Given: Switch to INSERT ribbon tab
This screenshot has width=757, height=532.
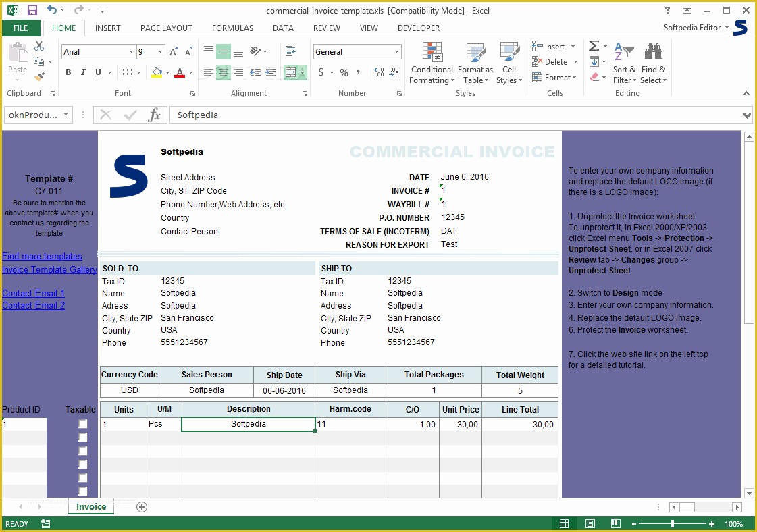Looking at the screenshot, I should [107, 28].
